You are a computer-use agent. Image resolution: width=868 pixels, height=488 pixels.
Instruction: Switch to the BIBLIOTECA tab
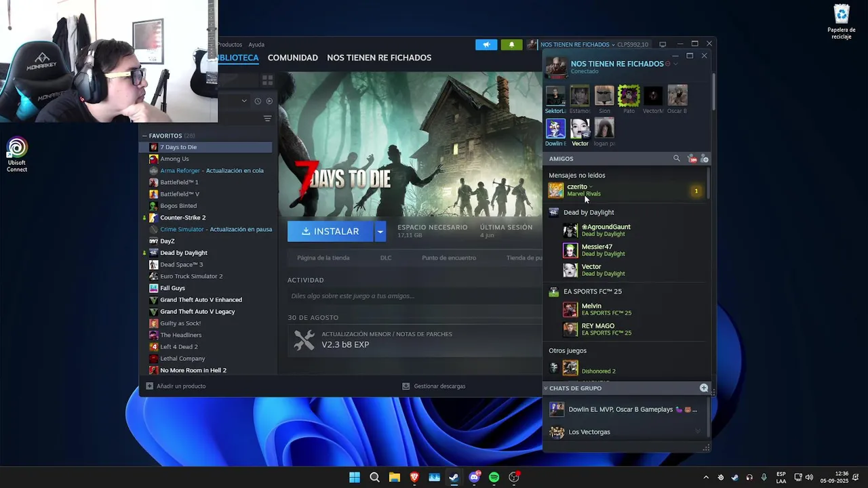[x=238, y=58]
